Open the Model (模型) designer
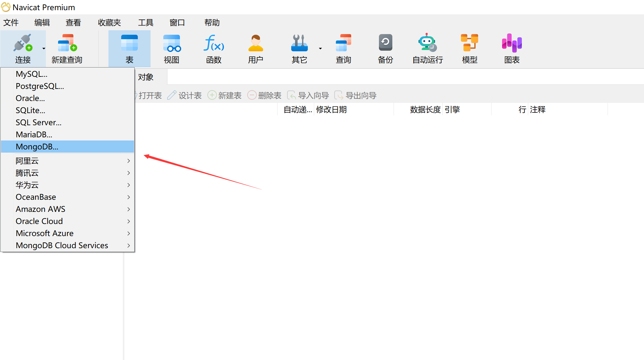The height and width of the screenshot is (360, 644). tap(470, 43)
